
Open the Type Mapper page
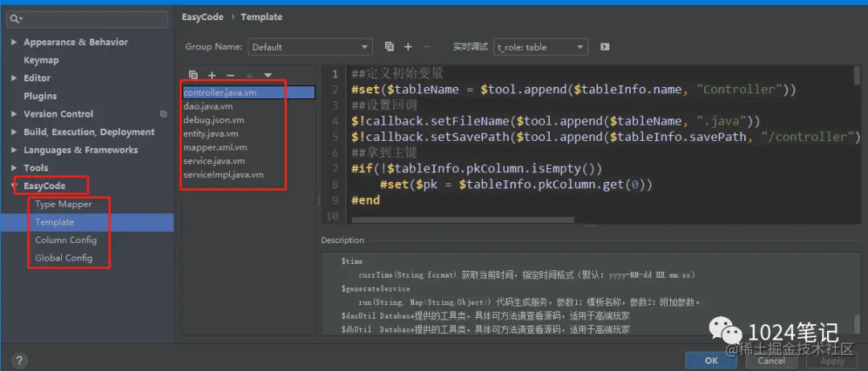(x=63, y=204)
